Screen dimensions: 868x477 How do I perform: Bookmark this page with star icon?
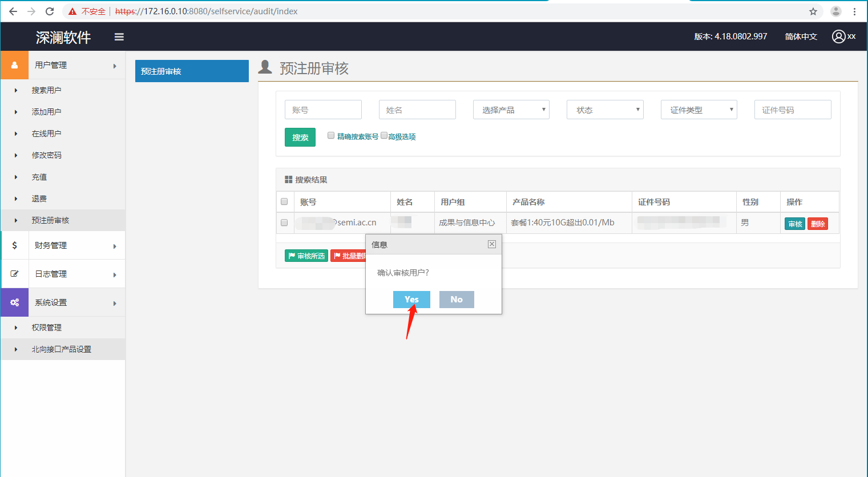point(813,11)
